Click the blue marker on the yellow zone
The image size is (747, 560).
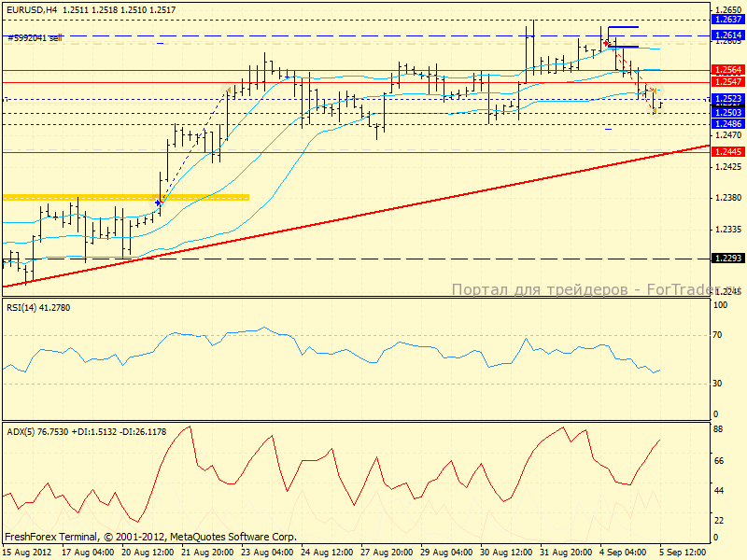tap(159, 201)
